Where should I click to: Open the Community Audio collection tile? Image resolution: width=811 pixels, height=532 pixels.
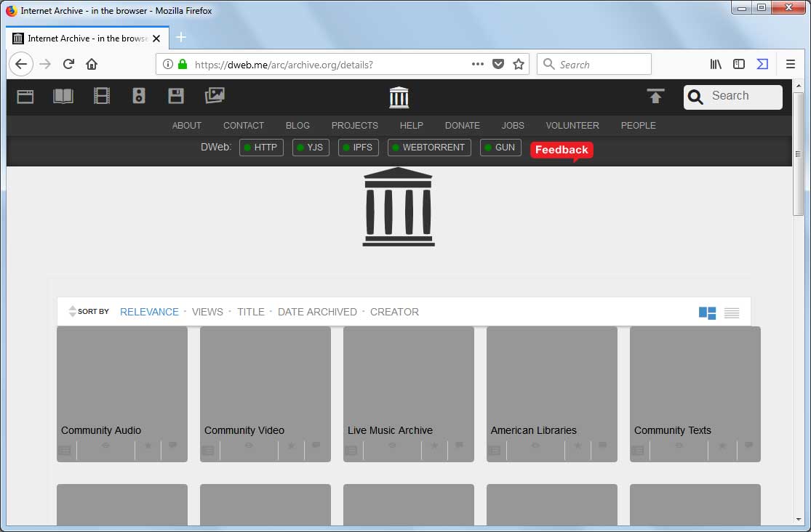[122, 394]
